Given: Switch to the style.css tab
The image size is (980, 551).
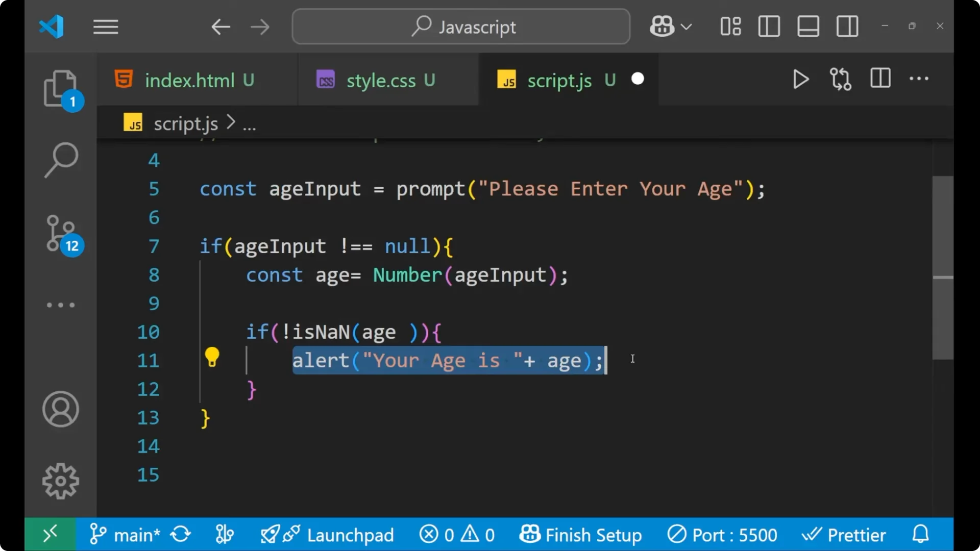Looking at the screenshot, I should tap(382, 80).
